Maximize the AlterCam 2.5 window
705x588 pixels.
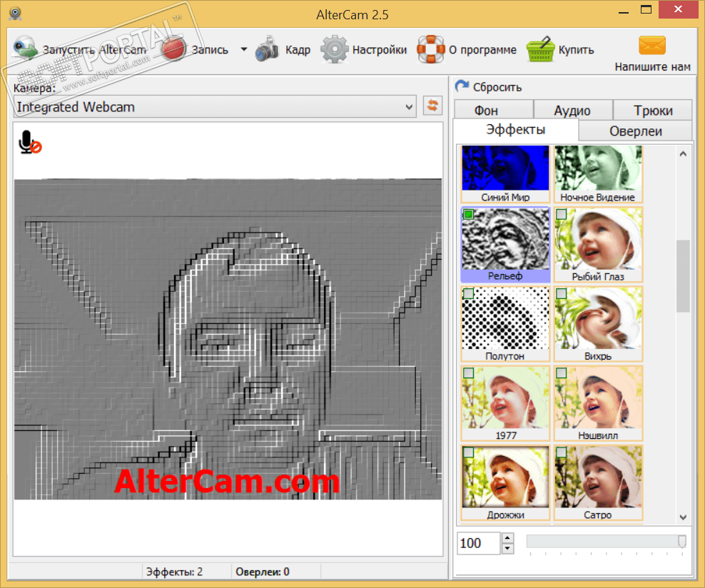tap(646, 10)
